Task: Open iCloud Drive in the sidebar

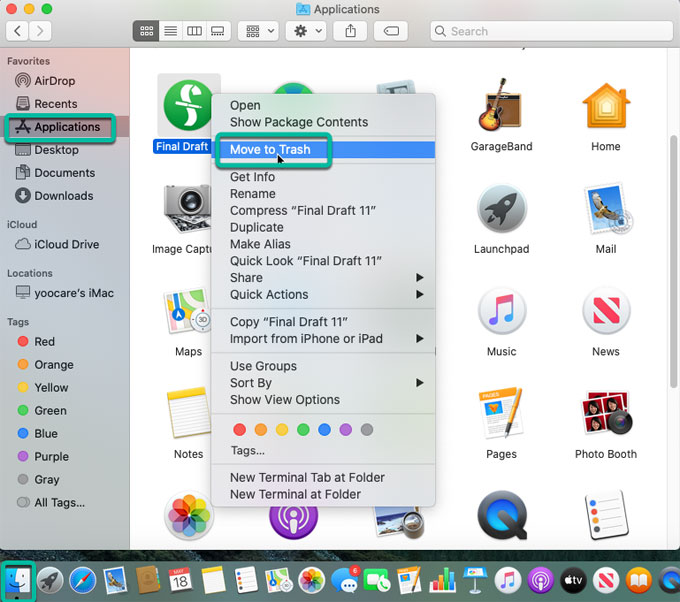Action: [65, 244]
